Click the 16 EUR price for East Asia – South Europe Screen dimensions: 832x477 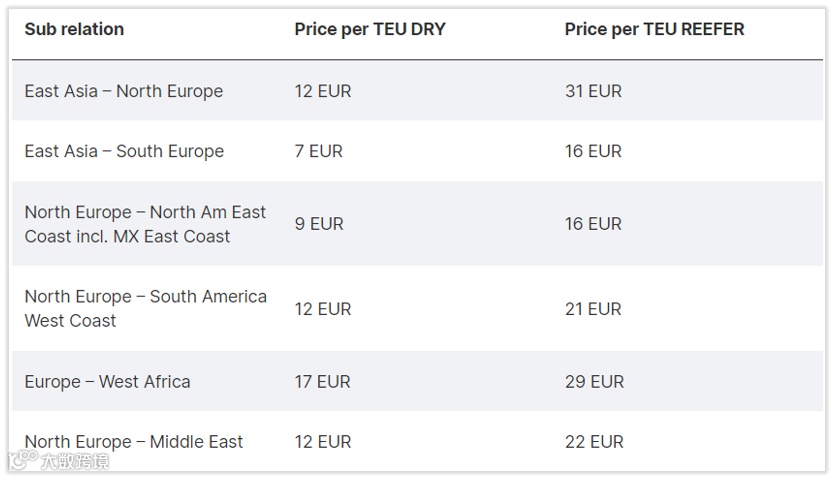click(x=593, y=151)
